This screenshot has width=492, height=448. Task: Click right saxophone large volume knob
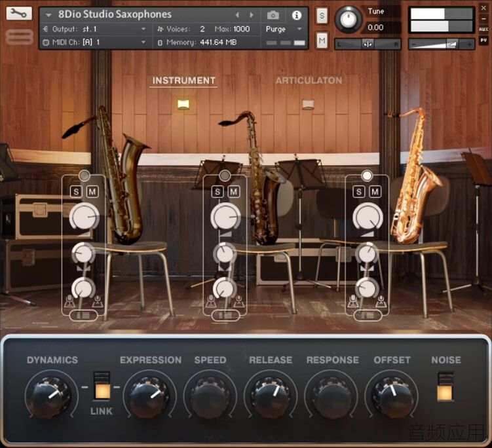click(368, 217)
